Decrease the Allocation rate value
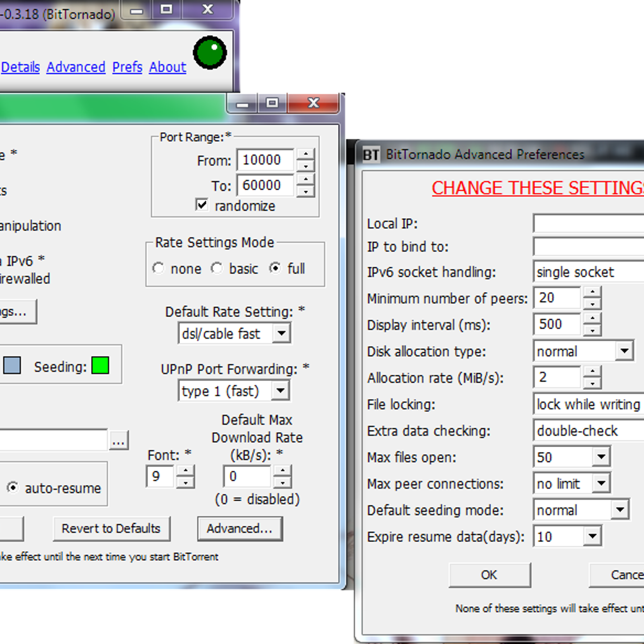The height and width of the screenshot is (644, 644). tap(592, 383)
